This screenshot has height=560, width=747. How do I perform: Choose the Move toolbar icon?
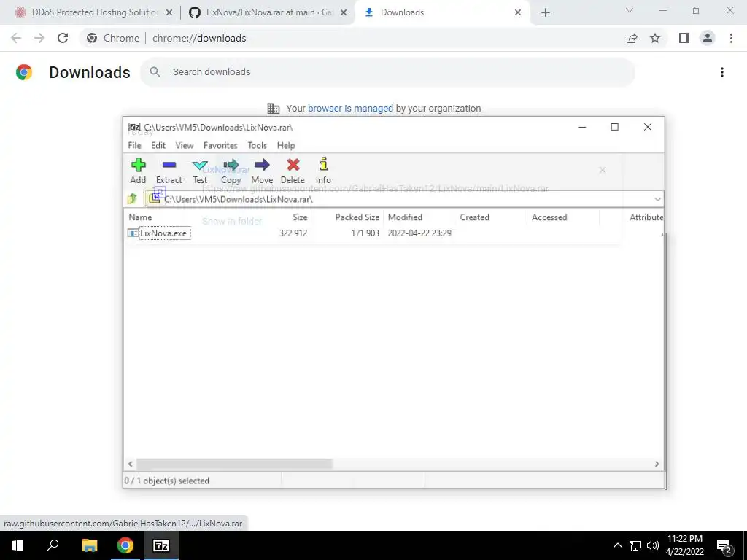(x=262, y=171)
